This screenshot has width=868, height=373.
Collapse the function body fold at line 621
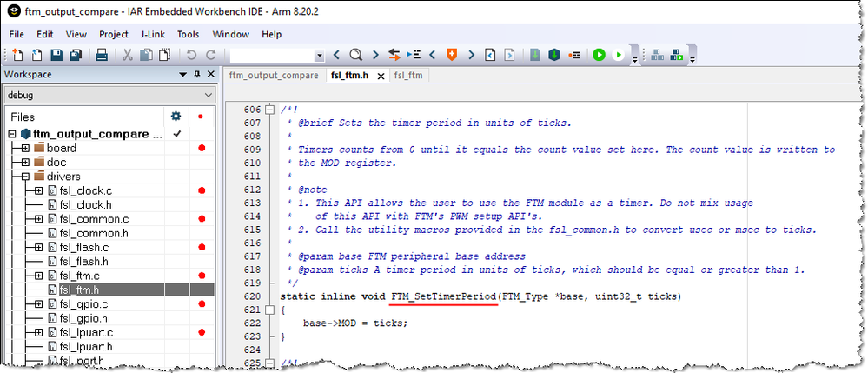269,310
